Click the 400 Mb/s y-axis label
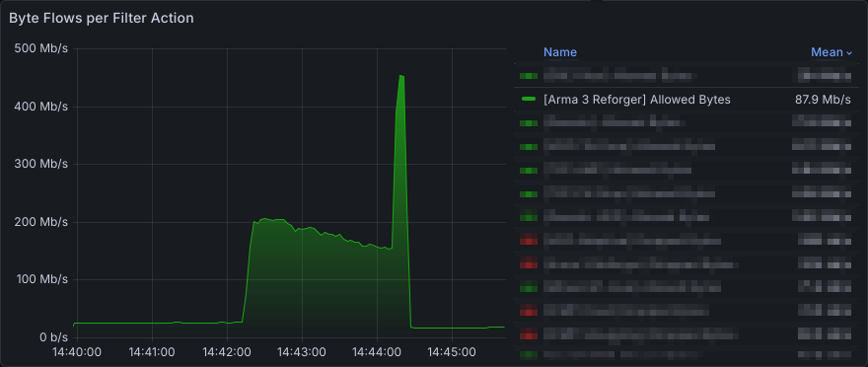 [41, 107]
